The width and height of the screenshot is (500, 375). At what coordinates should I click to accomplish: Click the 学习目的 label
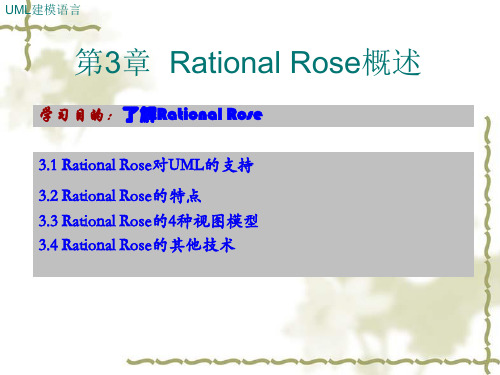(76, 115)
